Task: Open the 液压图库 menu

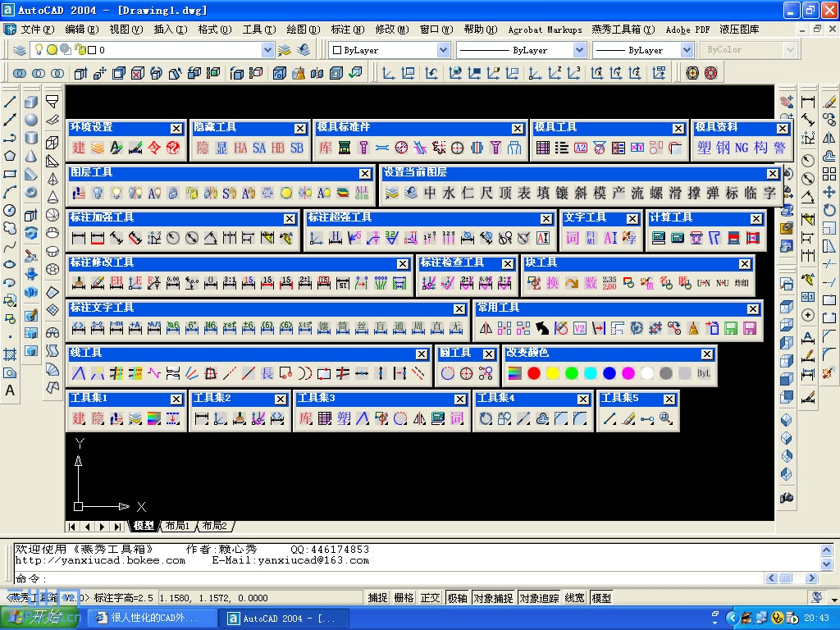Action: pyautogui.click(x=739, y=30)
